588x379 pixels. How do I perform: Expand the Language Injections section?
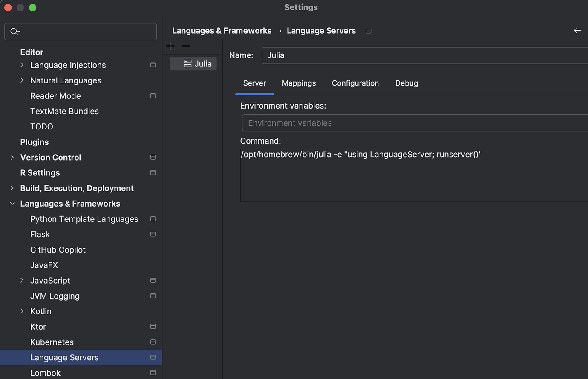tap(22, 65)
